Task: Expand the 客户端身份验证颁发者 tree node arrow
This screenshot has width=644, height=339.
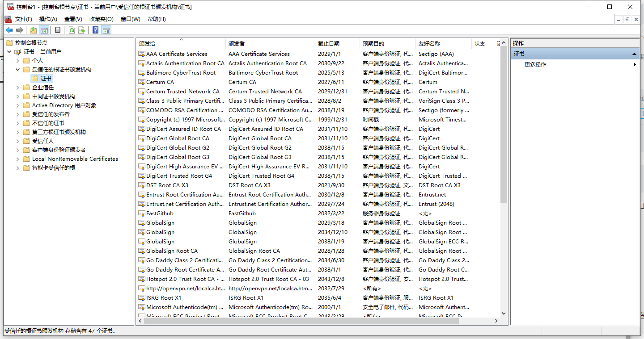Action: pyautogui.click(x=18, y=150)
